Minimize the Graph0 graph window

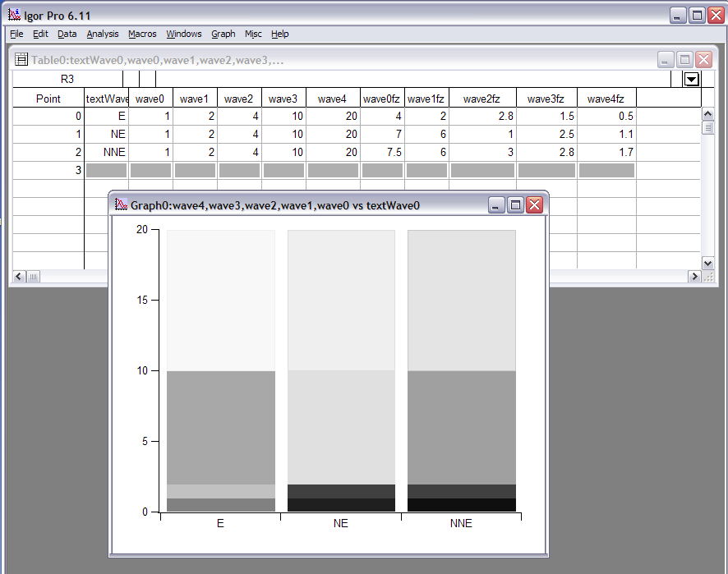click(x=496, y=204)
